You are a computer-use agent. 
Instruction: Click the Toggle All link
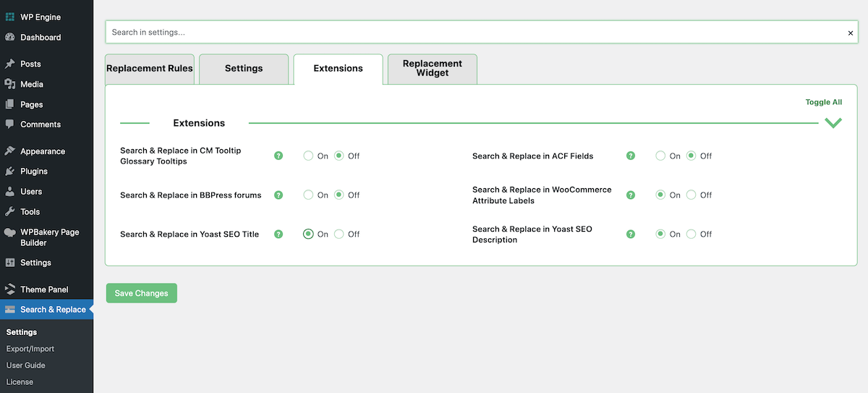[x=824, y=102]
